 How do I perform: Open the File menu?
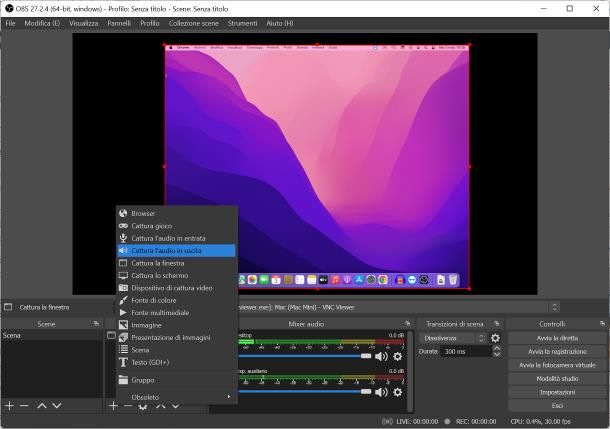click(10, 23)
